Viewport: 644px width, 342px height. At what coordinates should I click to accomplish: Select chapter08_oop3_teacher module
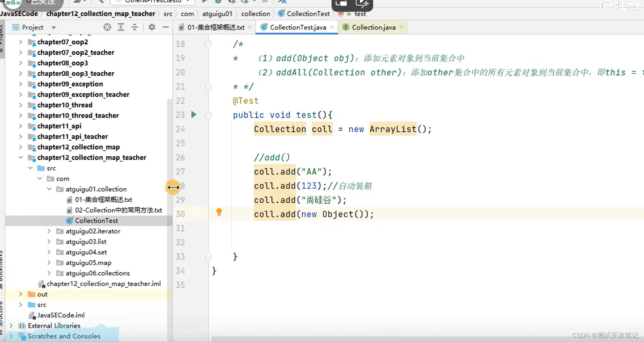click(x=76, y=73)
